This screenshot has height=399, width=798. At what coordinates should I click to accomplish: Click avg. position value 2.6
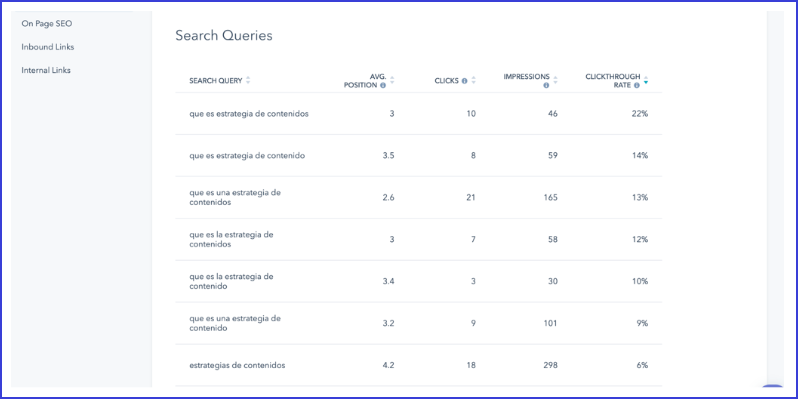point(388,197)
